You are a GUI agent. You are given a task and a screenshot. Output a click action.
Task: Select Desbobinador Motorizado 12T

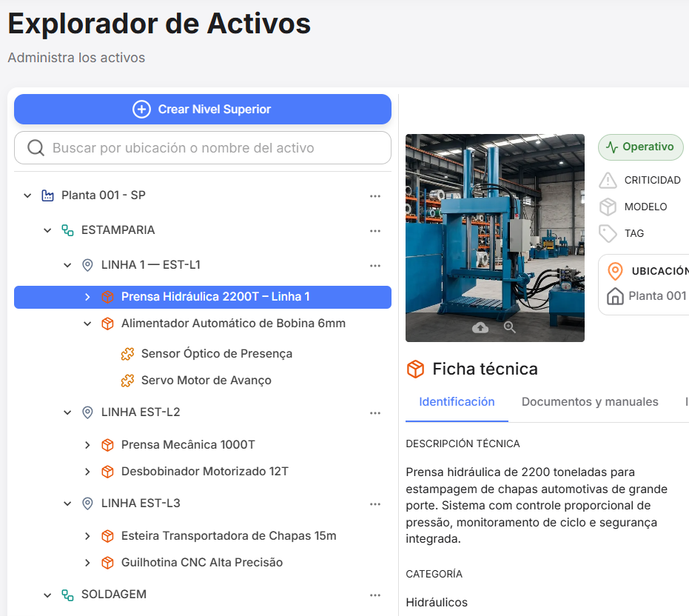tap(205, 472)
